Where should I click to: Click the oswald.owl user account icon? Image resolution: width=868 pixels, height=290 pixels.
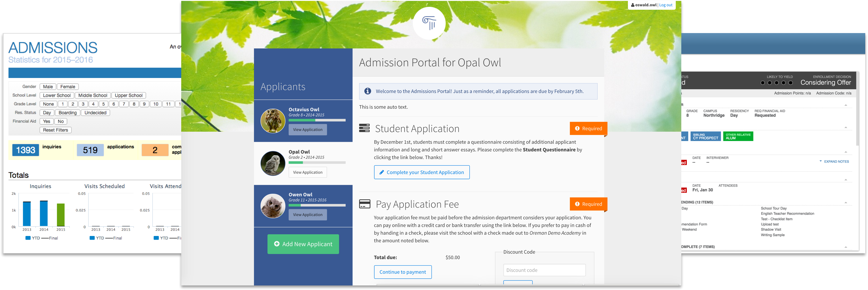pos(633,5)
